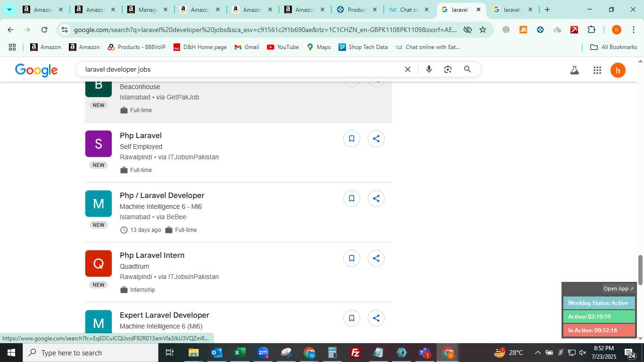
Task: Click the Windows taskbar search box
Action: tap(91, 353)
